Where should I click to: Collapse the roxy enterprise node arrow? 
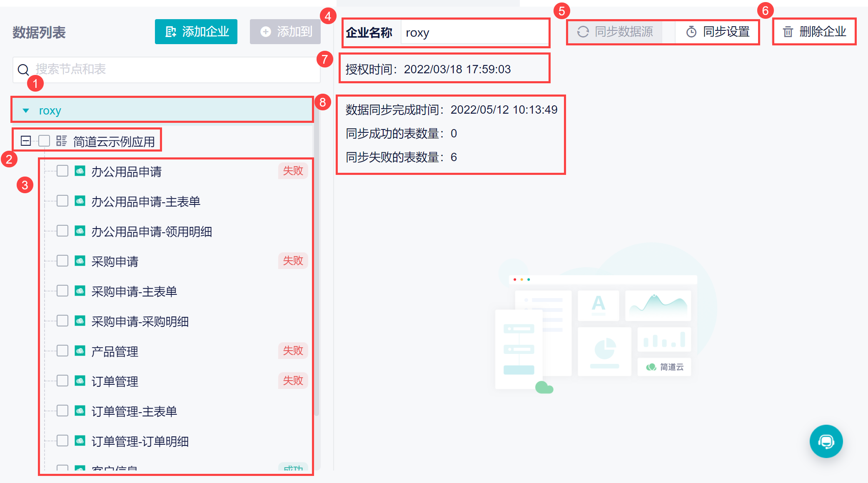tap(26, 111)
